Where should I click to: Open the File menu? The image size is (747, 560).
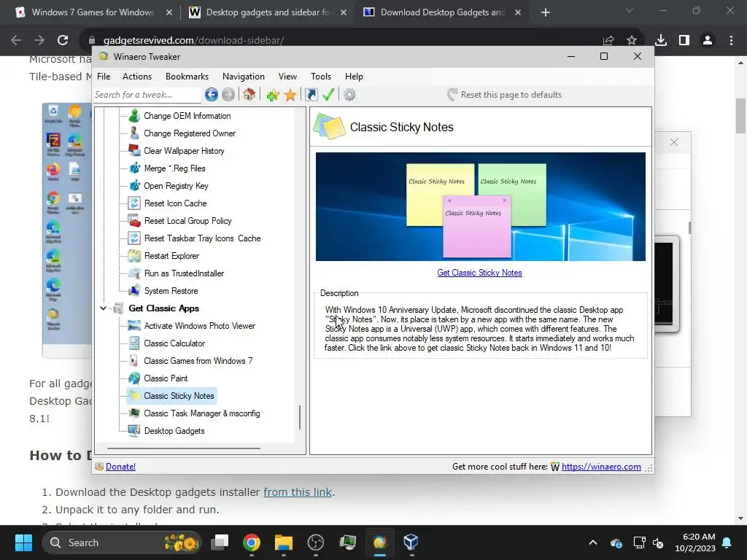pos(104,76)
